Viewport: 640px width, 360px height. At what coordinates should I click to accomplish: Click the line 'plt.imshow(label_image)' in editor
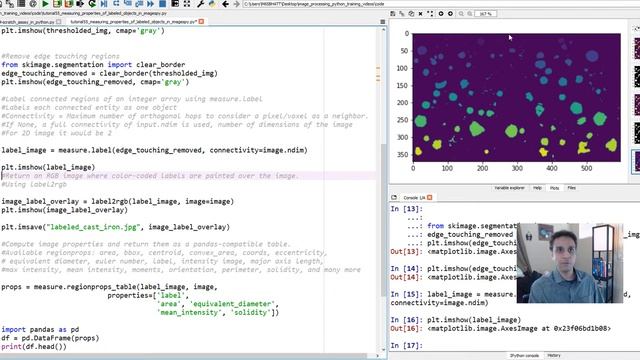(48, 167)
